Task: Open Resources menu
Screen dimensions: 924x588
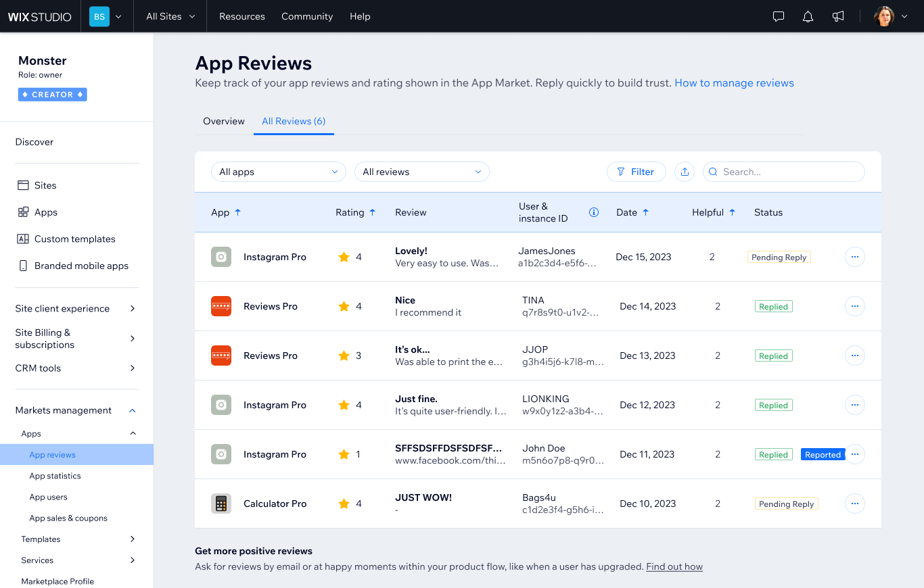Action: (242, 16)
